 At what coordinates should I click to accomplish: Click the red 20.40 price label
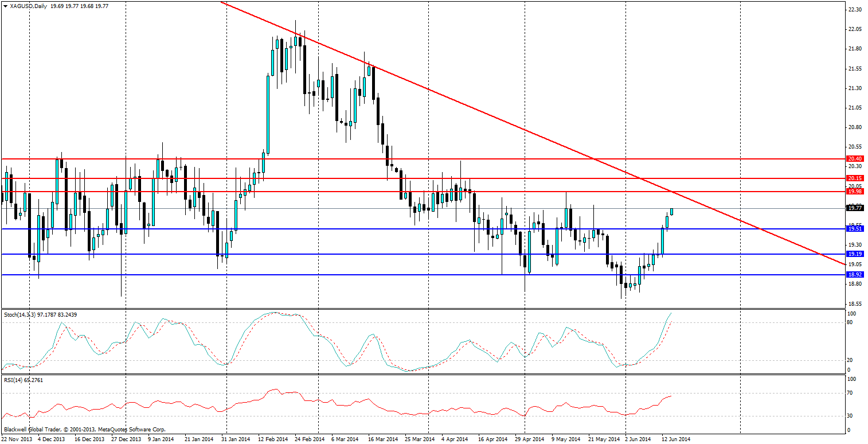[856, 159]
